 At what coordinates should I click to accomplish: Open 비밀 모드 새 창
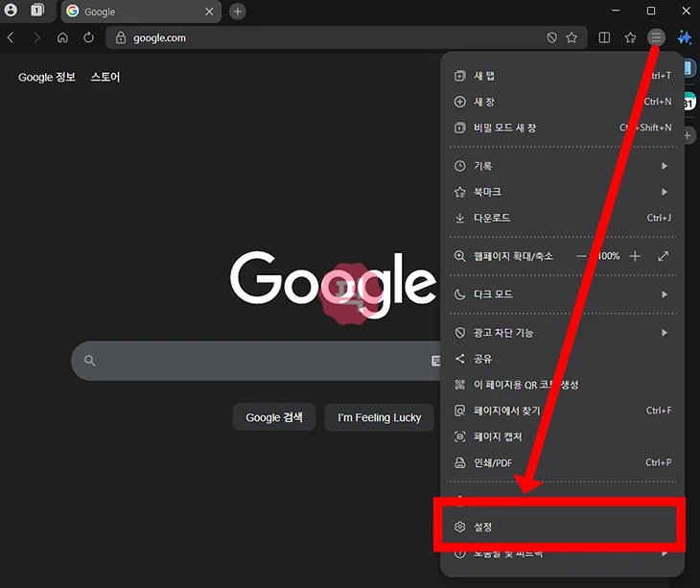click(x=563, y=128)
